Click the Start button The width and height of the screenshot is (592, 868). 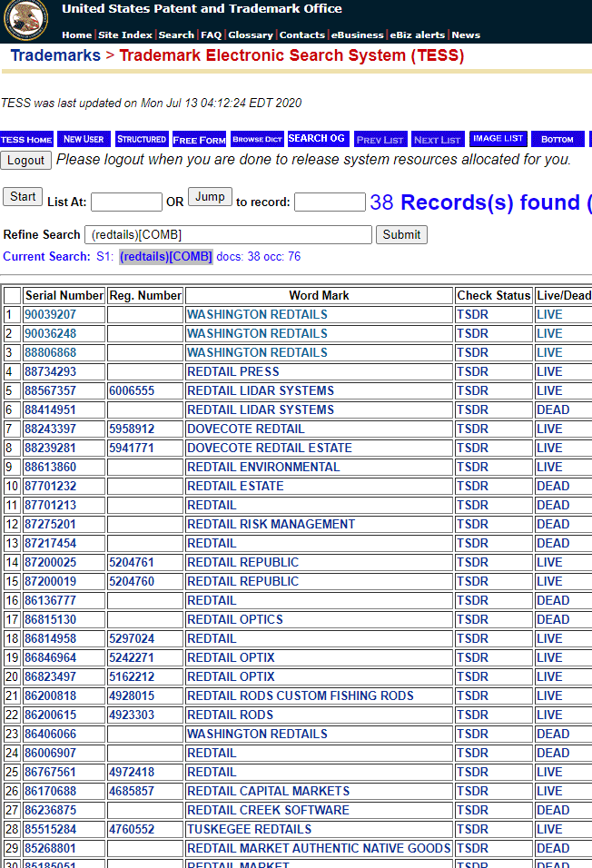pos(23,196)
